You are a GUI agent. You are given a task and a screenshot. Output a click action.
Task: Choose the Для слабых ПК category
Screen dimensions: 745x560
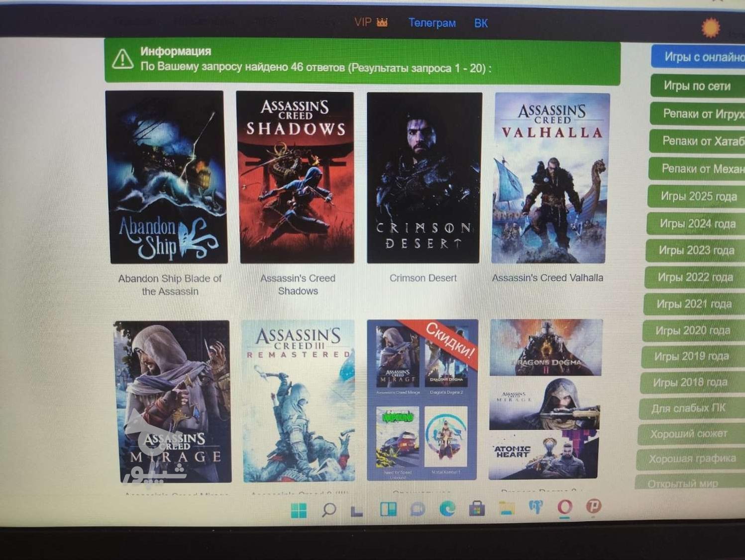688,408
